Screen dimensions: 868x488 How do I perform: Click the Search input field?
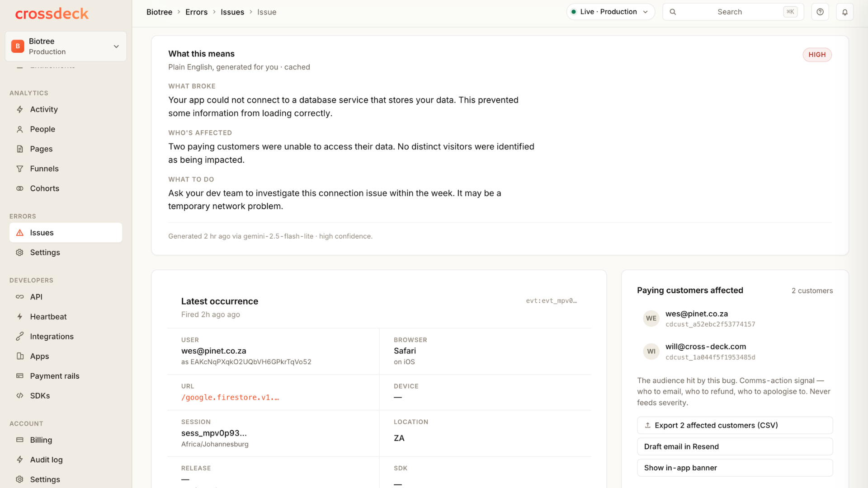tap(733, 12)
